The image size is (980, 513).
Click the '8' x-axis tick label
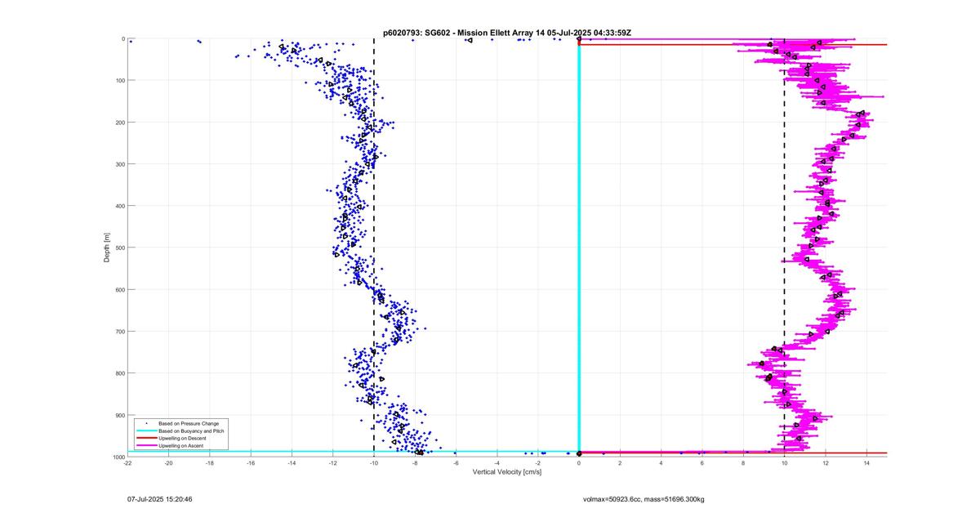743,463
